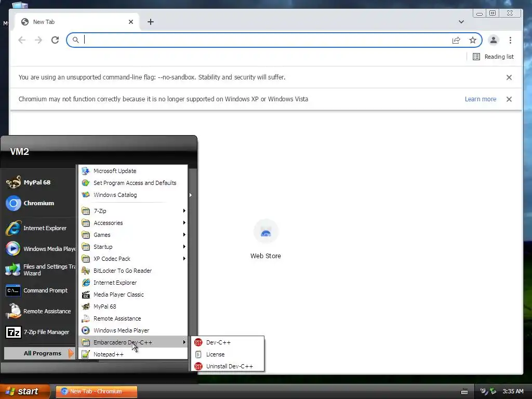The height and width of the screenshot is (399, 532).
Task: Click the Windows Catalog icon
Action: click(86, 195)
